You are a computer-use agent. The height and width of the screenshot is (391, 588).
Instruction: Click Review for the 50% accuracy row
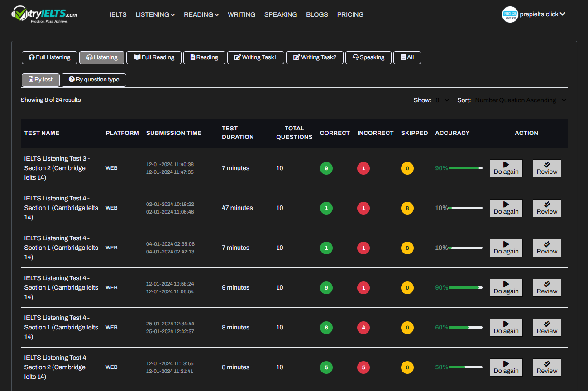(x=547, y=367)
